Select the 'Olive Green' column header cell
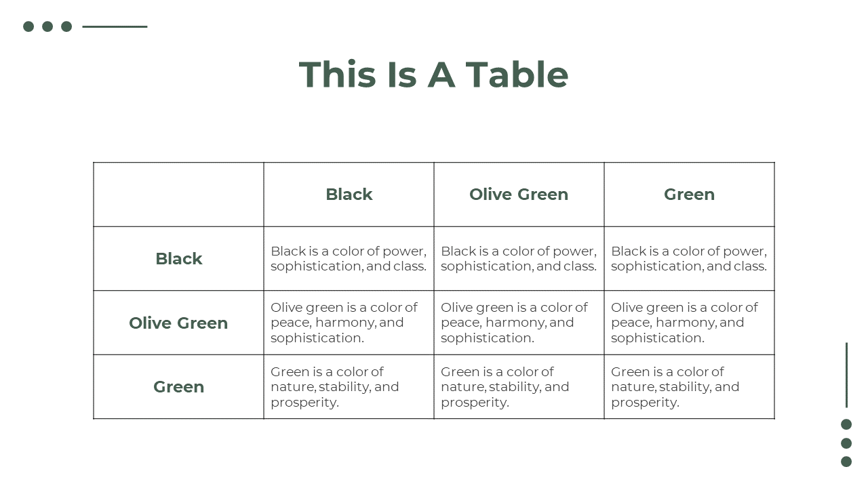The image size is (868, 488). click(519, 195)
